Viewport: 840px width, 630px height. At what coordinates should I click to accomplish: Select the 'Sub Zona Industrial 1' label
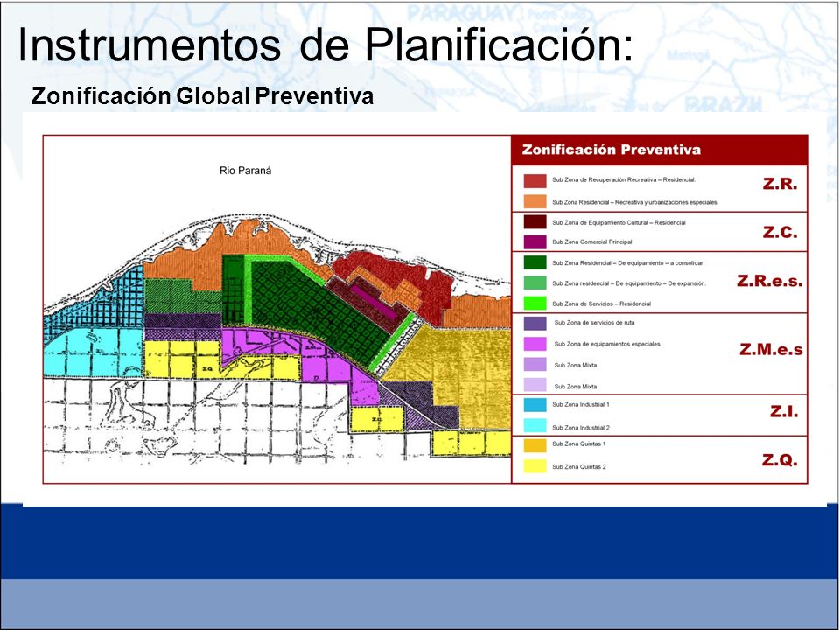[581, 404]
